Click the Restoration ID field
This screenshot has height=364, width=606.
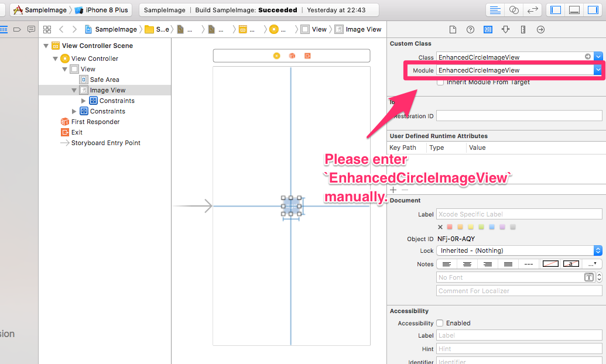click(x=519, y=116)
